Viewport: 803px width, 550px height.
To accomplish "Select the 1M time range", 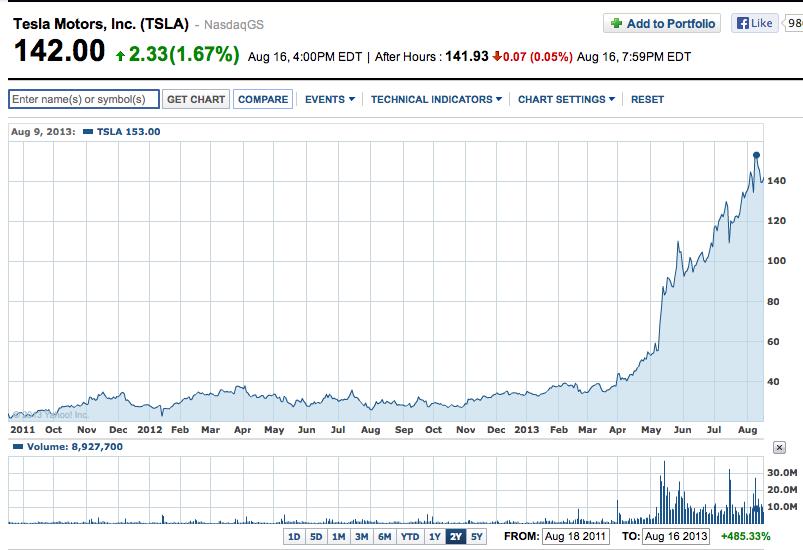I will tap(339, 537).
